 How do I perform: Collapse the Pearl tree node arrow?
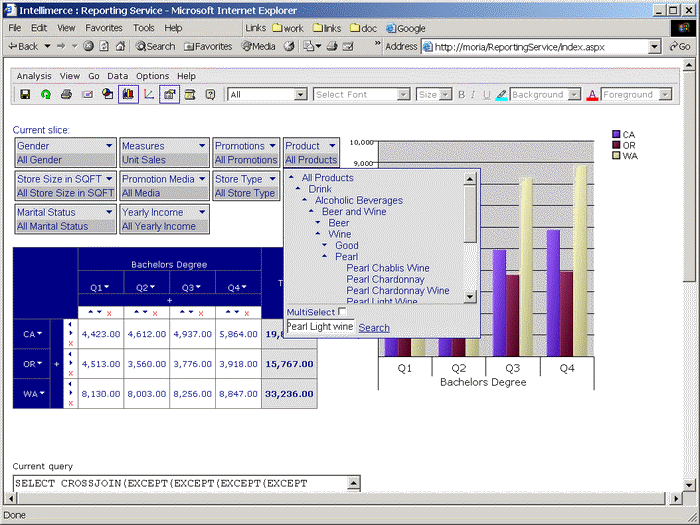click(x=325, y=256)
